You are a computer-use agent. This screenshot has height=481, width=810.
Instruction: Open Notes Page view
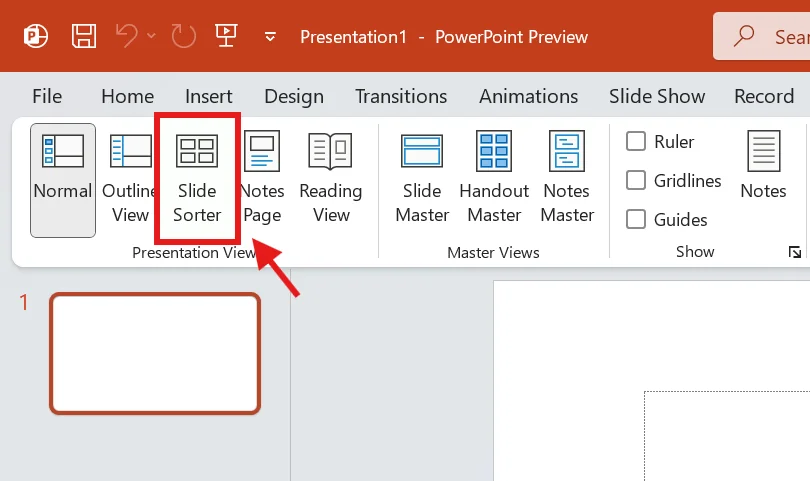(x=262, y=180)
